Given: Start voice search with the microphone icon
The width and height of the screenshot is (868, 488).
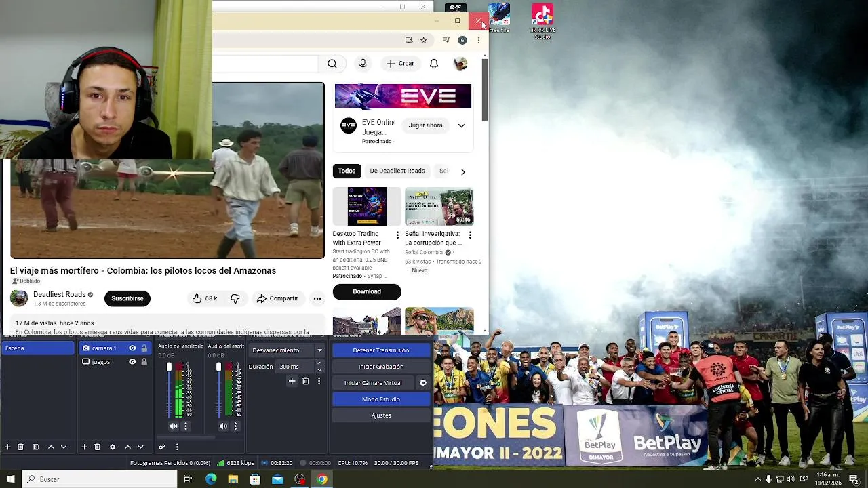Looking at the screenshot, I should pos(363,64).
